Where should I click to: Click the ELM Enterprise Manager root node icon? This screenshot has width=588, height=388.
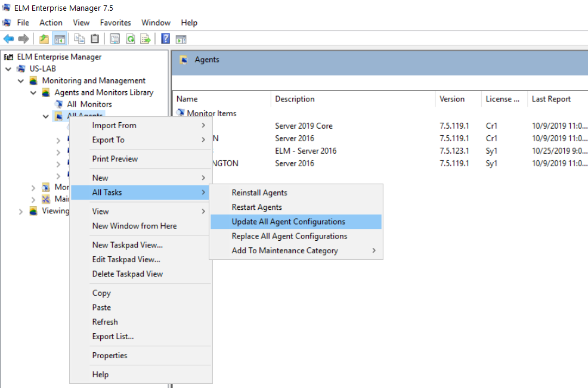[8, 57]
